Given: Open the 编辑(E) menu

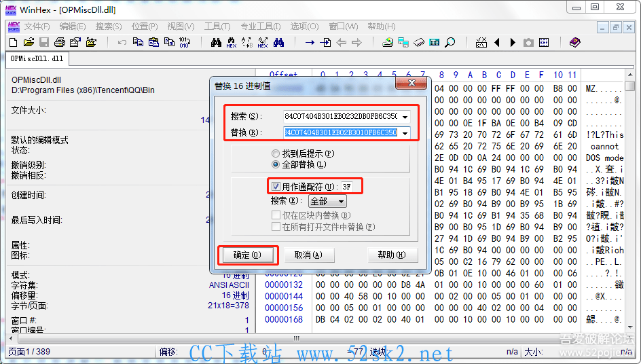Looking at the screenshot, I should (x=73, y=26).
